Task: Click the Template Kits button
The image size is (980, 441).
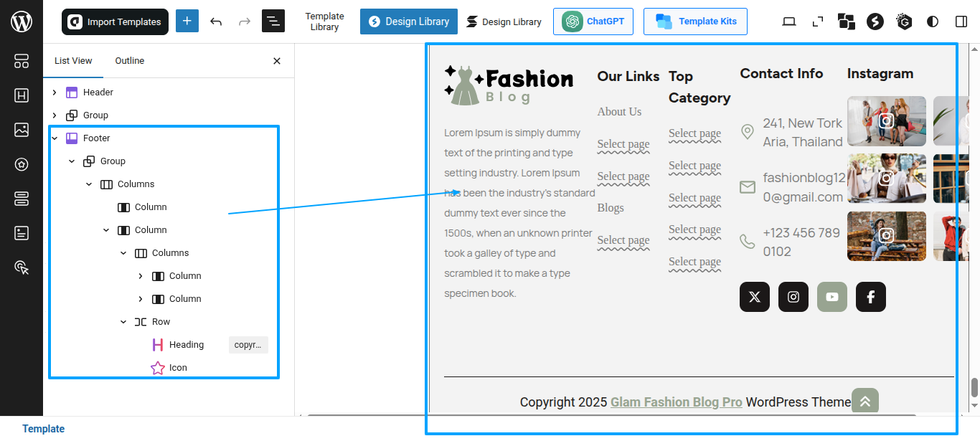Action: (x=695, y=22)
